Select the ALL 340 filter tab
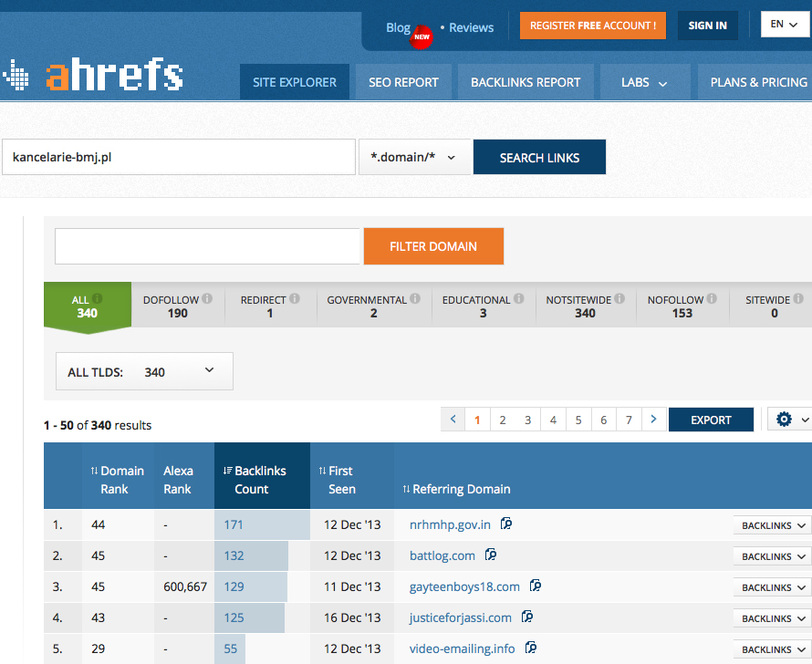 tap(88, 306)
